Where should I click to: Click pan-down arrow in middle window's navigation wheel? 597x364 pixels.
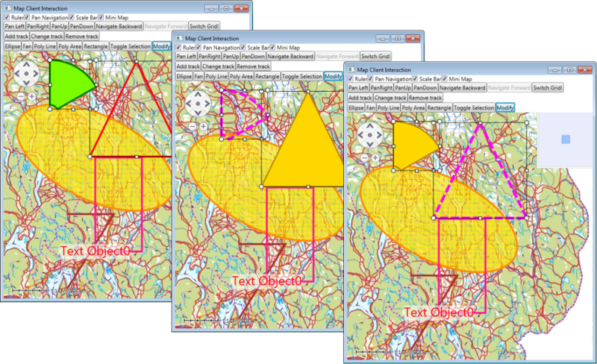[198, 113]
